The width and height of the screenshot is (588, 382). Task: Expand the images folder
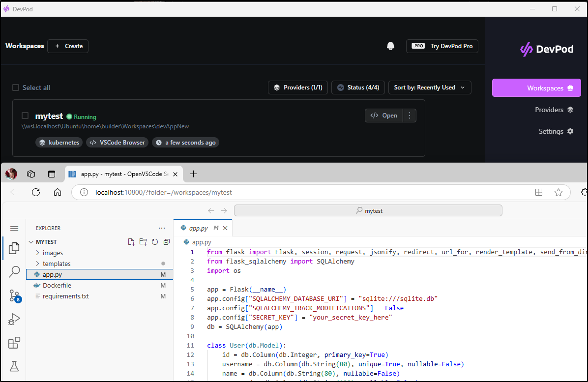click(x=99, y=253)
